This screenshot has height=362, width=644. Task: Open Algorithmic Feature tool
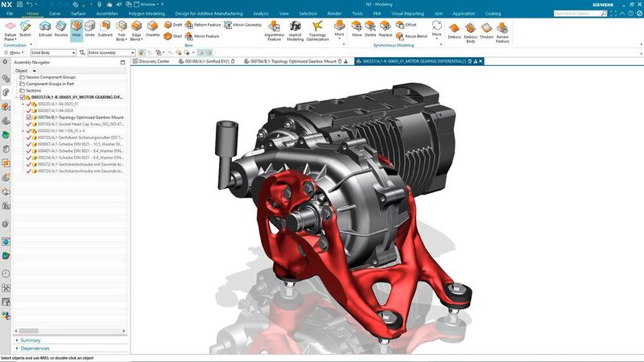[275, 31]
